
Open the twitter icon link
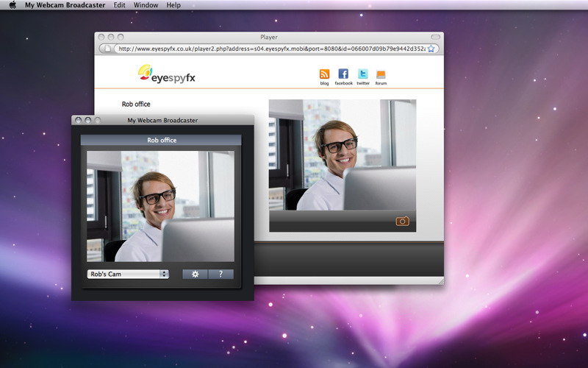coord(362,74)
